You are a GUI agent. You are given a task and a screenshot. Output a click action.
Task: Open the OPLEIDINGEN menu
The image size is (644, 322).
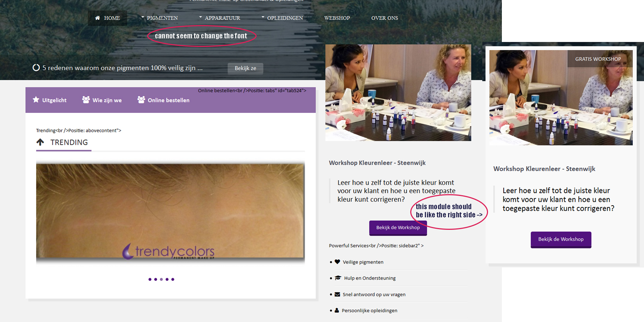pos(285,18)
